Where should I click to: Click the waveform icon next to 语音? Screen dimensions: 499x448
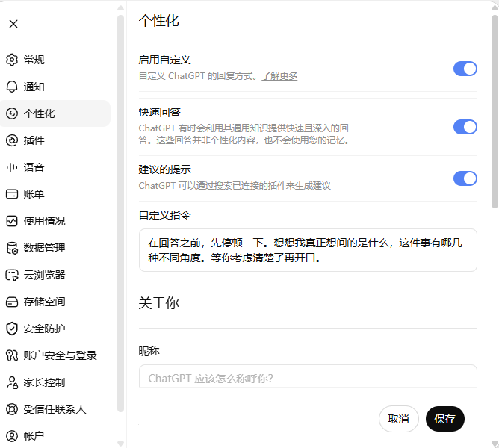(12, 167)
